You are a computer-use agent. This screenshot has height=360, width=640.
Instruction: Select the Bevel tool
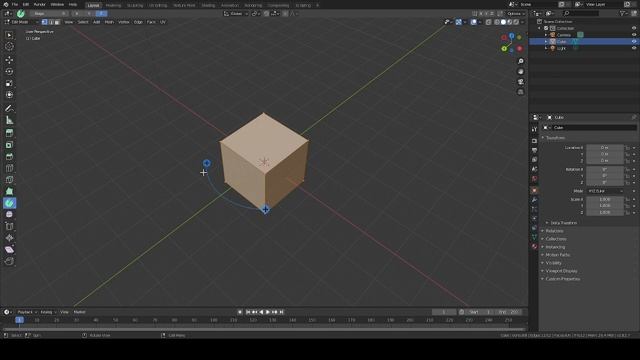point(9,156)
